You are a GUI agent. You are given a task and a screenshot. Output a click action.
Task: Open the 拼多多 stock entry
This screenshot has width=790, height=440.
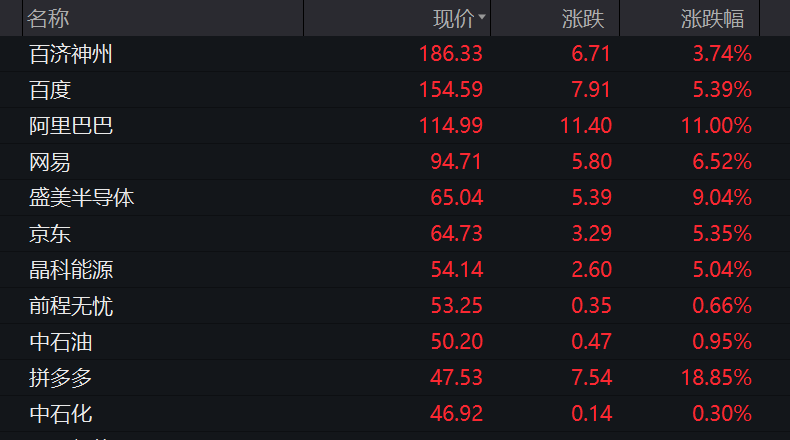click(61, 378)
